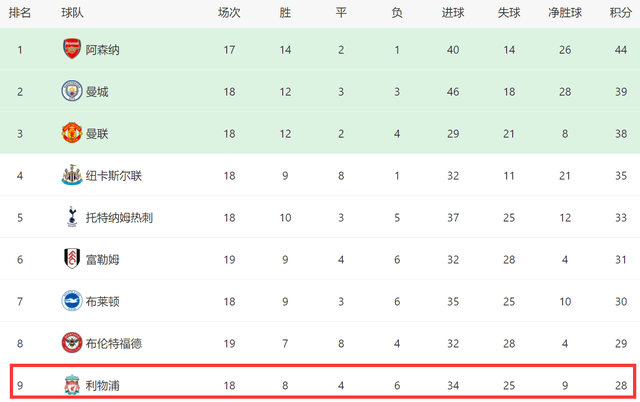The width and height of the screenshot is (640, 402).
Task: Click the Brighton club crest icon
Action: 72,301
